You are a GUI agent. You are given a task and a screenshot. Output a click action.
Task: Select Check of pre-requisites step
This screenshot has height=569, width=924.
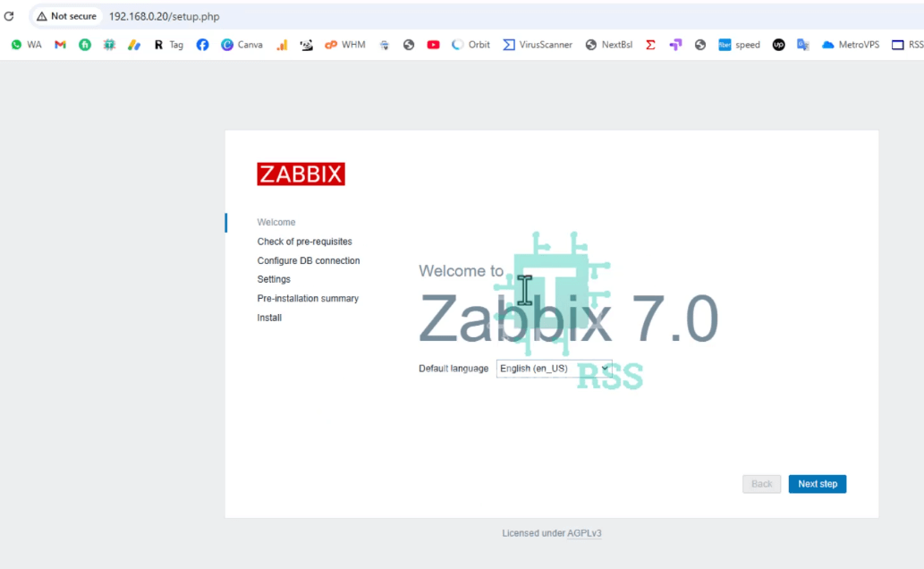point(304,242)
